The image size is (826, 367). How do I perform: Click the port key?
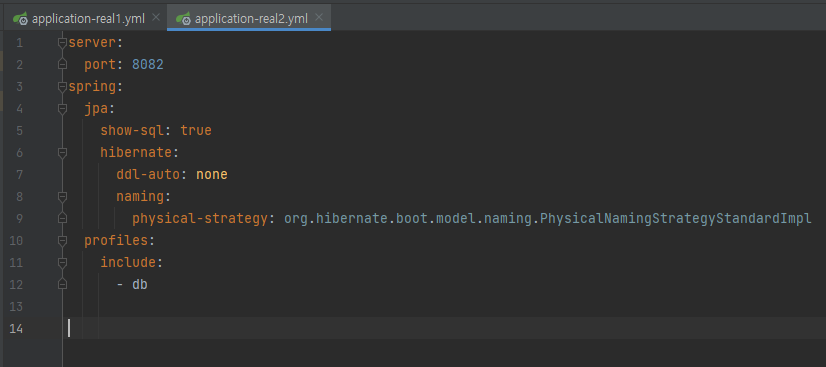pyautogui.click(x=100, y=65)
